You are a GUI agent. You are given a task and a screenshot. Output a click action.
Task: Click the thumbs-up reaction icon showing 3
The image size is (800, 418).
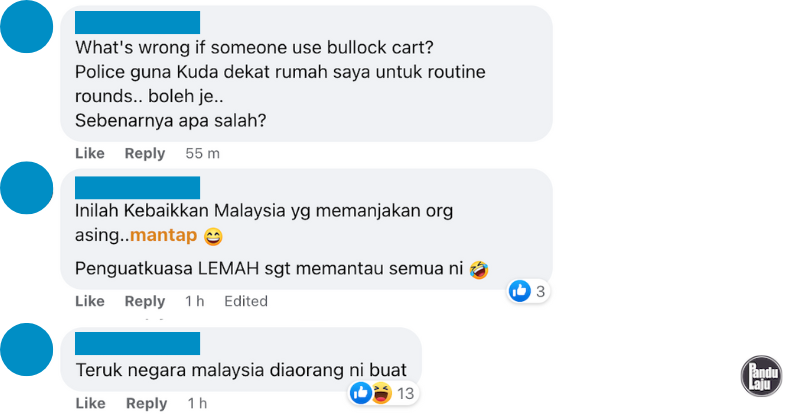coord(519,291)
